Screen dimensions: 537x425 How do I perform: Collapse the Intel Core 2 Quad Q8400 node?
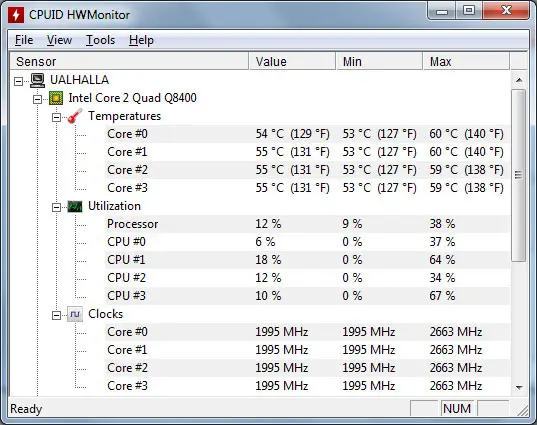tap(37, 100)
